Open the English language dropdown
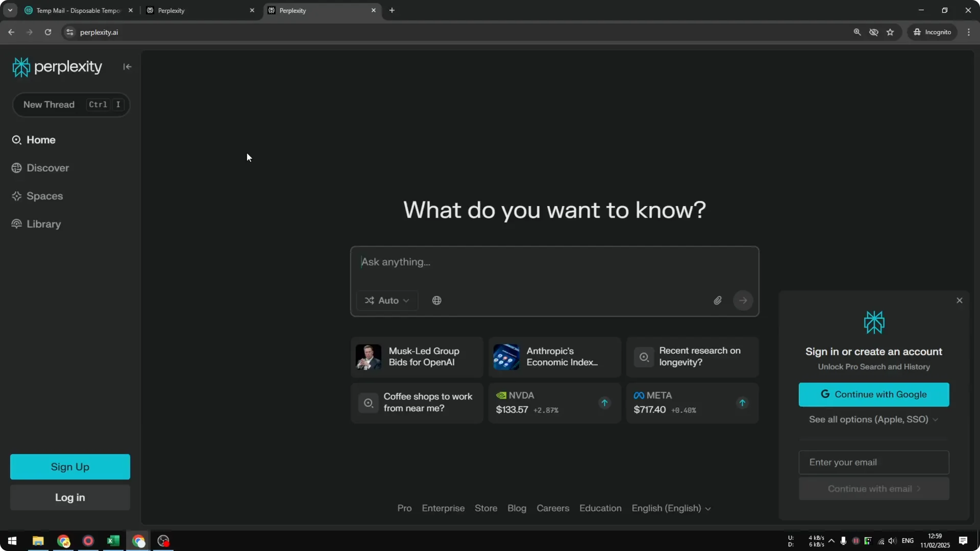This screenshot has height=551, width=980. click(670, 508)
